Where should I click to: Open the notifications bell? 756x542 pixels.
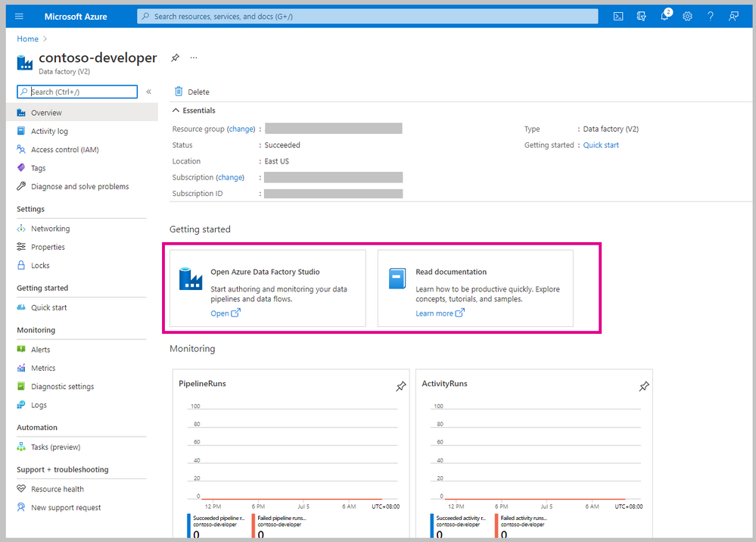click(665, 16)
